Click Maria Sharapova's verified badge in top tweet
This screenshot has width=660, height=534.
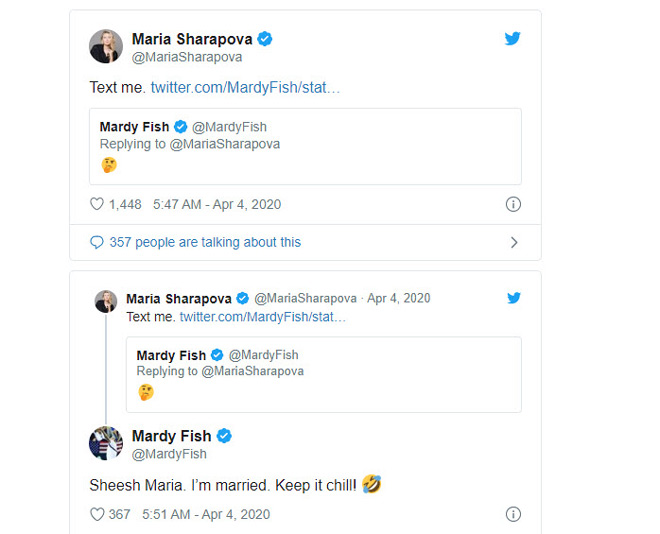pyautogui.click(x=265, y=39)
